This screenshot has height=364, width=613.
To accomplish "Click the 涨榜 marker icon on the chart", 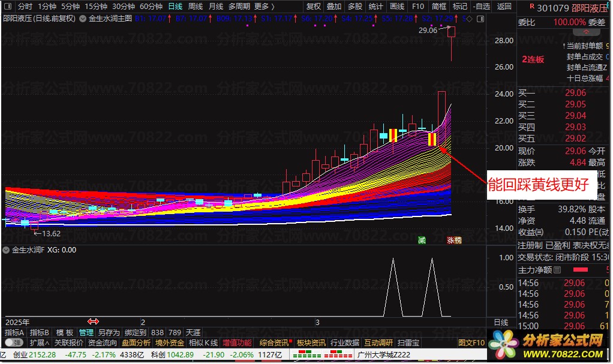I will click(x=454, y=240).
